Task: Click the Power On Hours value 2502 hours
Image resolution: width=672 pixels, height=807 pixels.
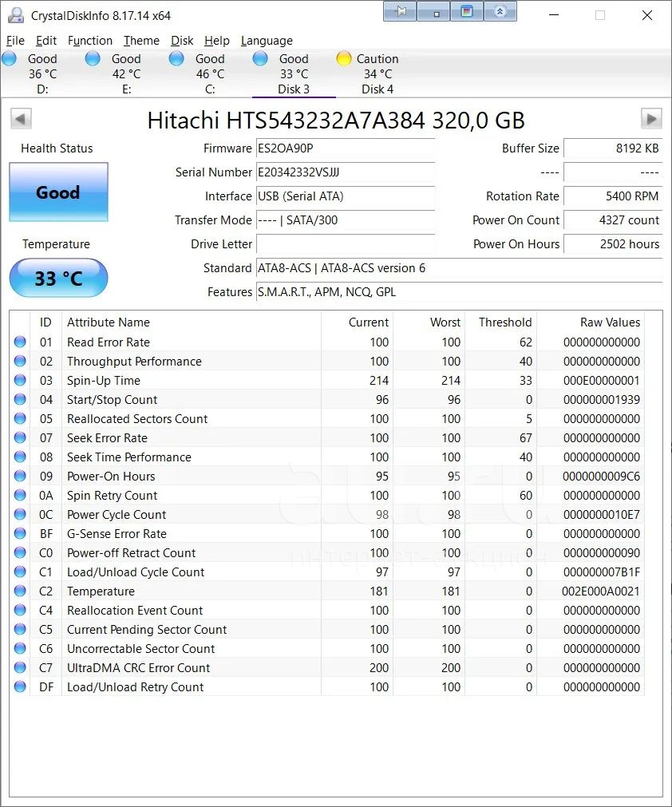Action: coord(613,244)
